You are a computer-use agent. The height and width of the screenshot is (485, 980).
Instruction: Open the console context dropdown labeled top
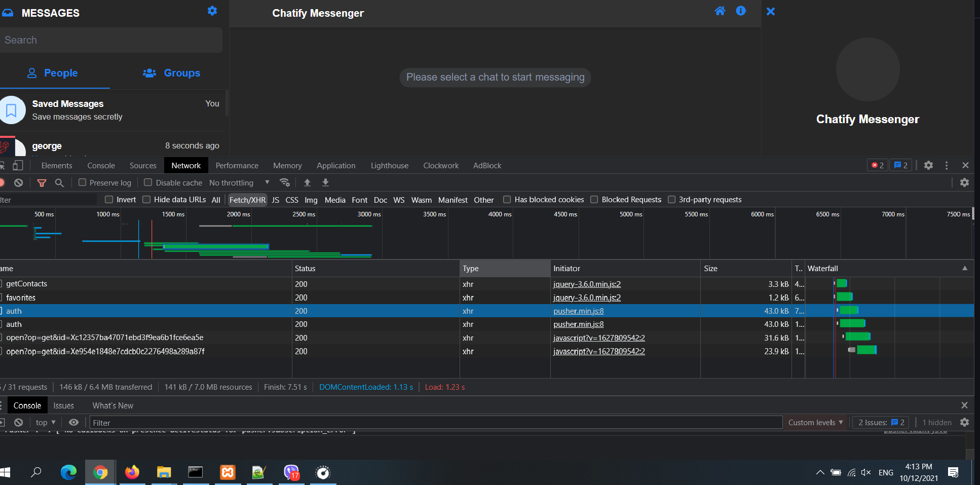45,422
